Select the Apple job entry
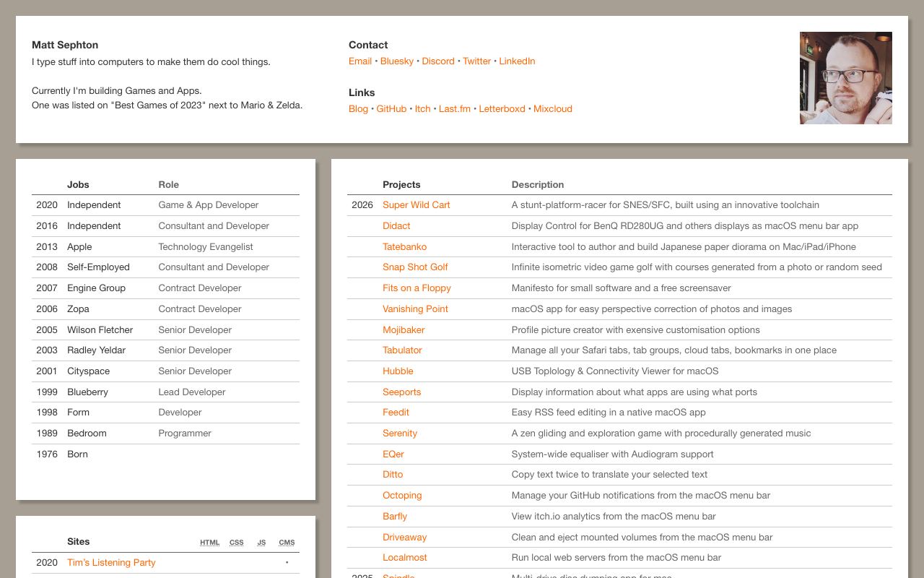This screenshot has width=924, height=578. tap(79, 247)
